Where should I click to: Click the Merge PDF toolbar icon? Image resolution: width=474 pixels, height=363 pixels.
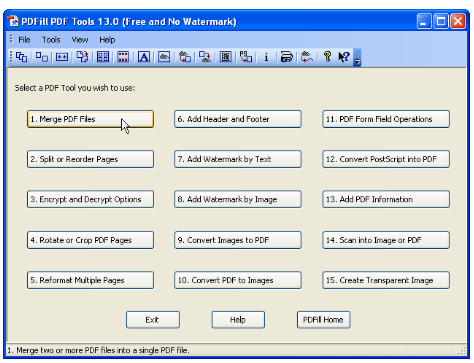pyautogui.click(x=22, y=57)
